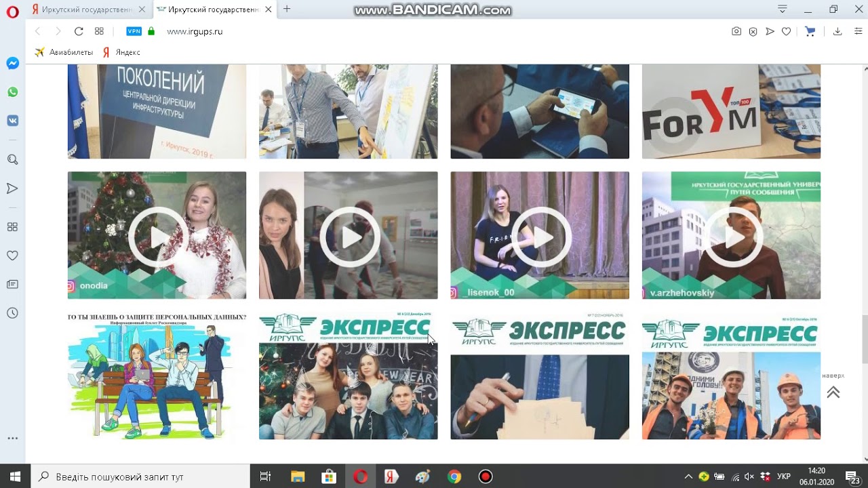Open the ad blocker shield icon
868x488 pixels.
[x=753, y=31]
